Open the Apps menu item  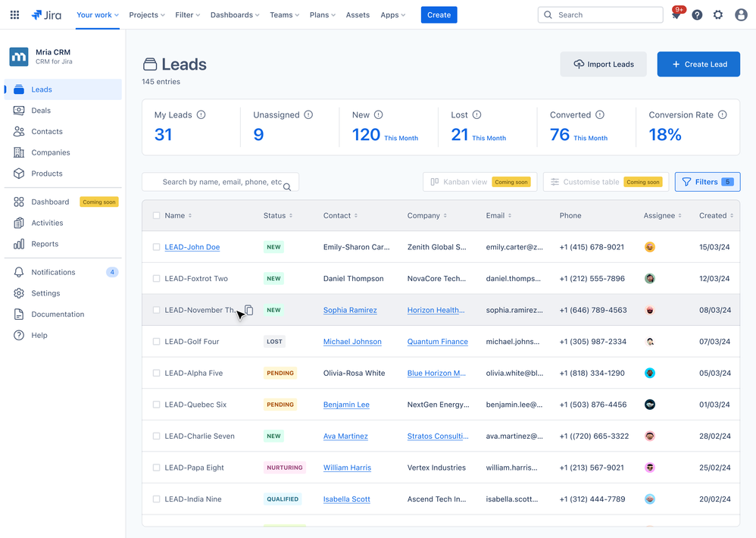click(x=392, y=14)
